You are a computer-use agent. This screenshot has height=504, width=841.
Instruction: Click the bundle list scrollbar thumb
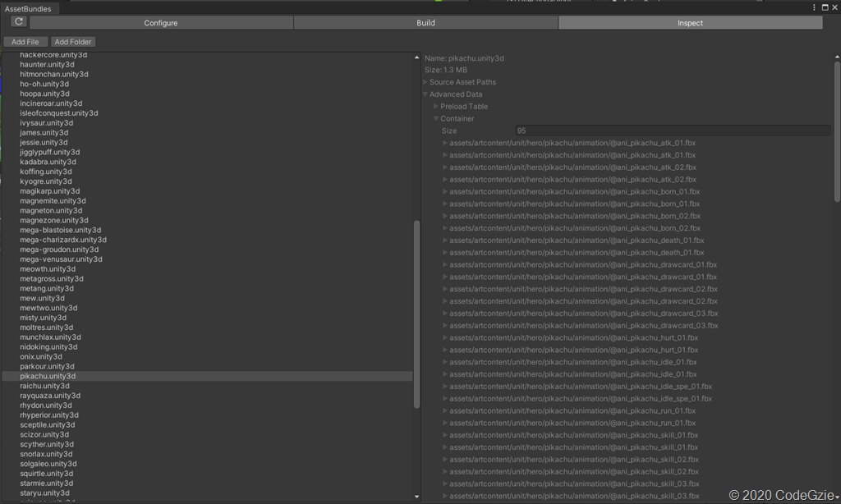(416, 314)
